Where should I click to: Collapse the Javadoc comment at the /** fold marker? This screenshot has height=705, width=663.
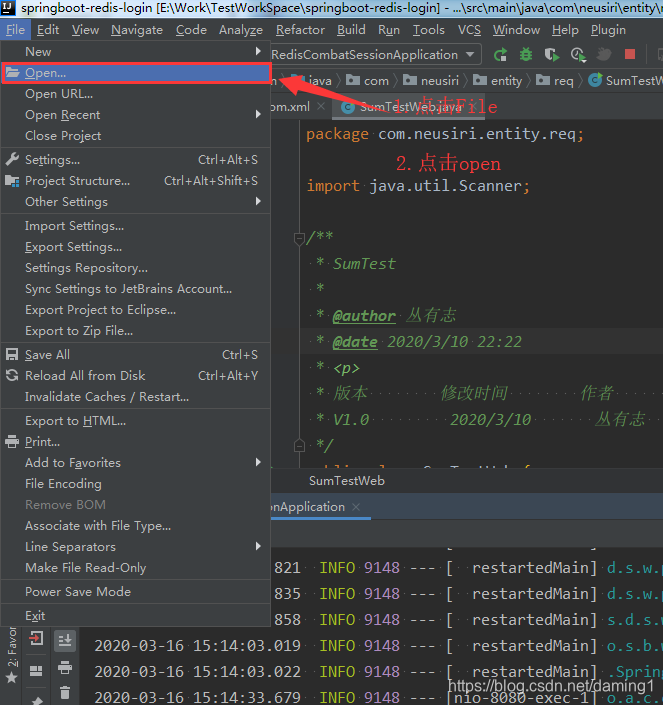[299, 238]
